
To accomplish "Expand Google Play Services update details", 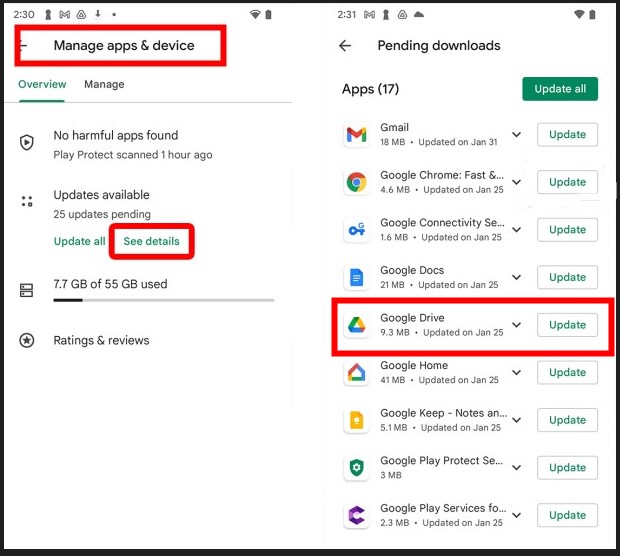I will pyautogui.click(x=516, y=515).
